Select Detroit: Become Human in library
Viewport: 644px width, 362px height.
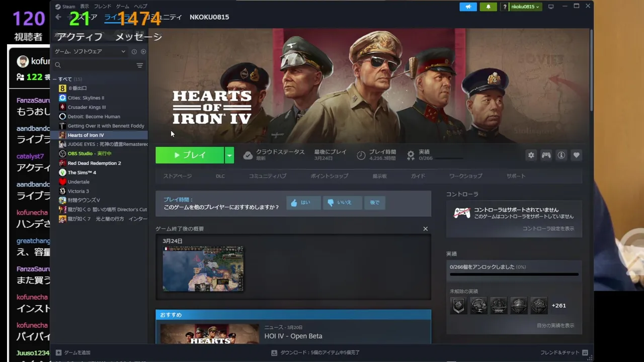coord(100,117)
